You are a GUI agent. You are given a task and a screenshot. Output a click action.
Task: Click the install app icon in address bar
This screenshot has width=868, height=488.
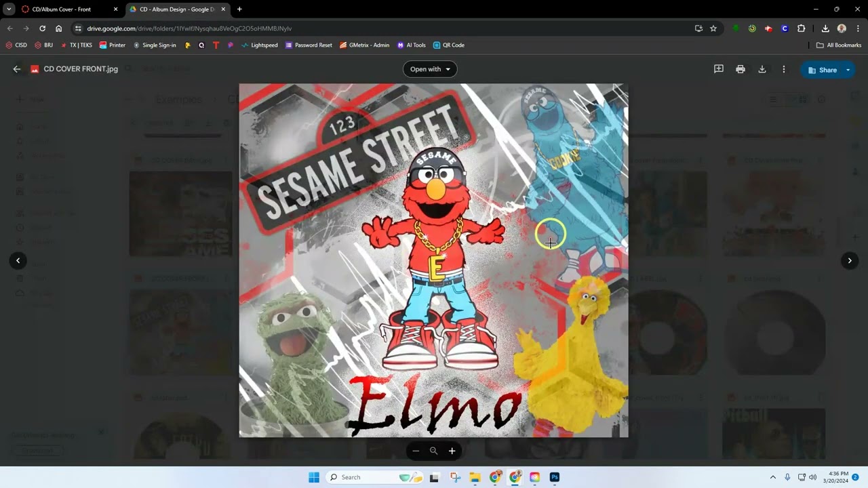point(698,28)
